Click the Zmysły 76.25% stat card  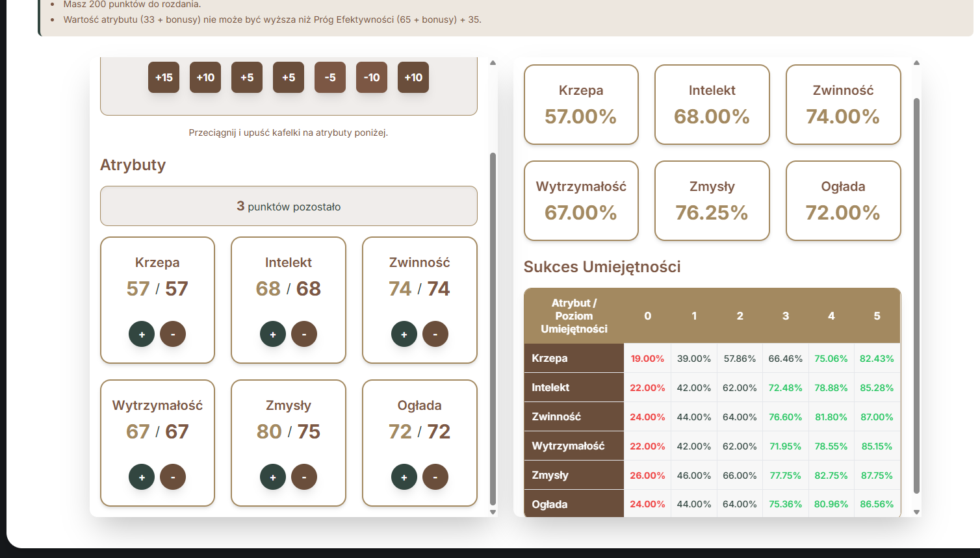tap(712, 201)
